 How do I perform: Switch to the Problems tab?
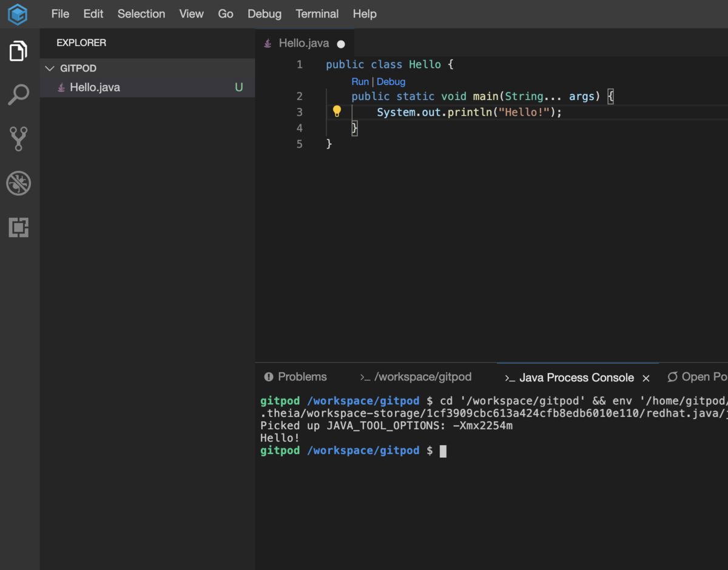pos(295,377)
